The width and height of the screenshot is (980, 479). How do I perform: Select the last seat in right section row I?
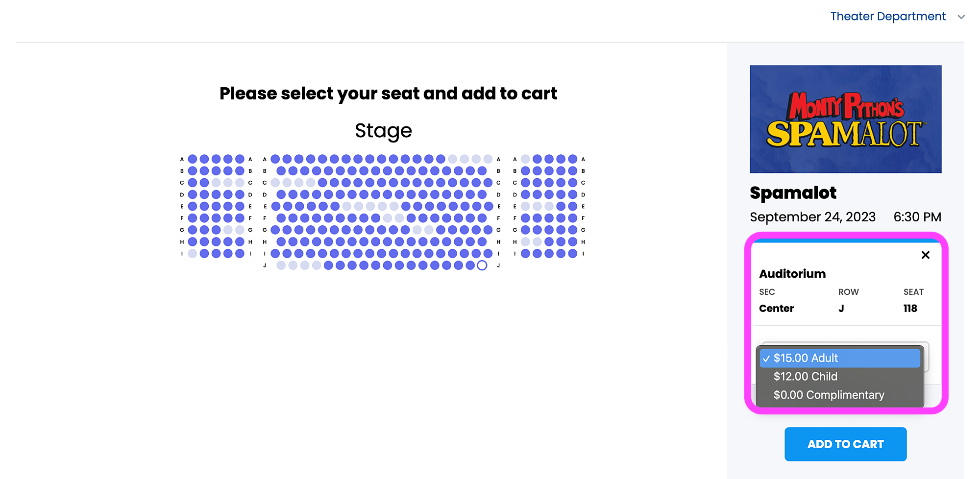[573, 254]
